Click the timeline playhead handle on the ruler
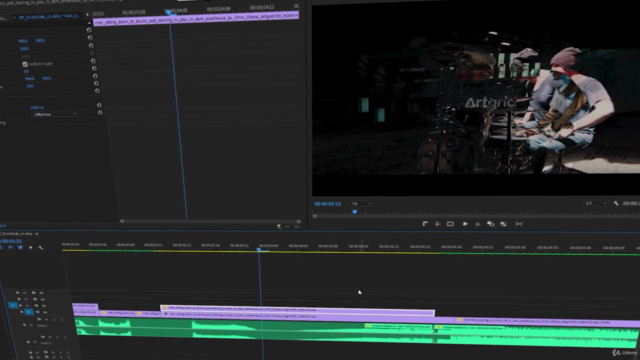Image resolution: width=640 pixels, height=360 pixels. 259,249
